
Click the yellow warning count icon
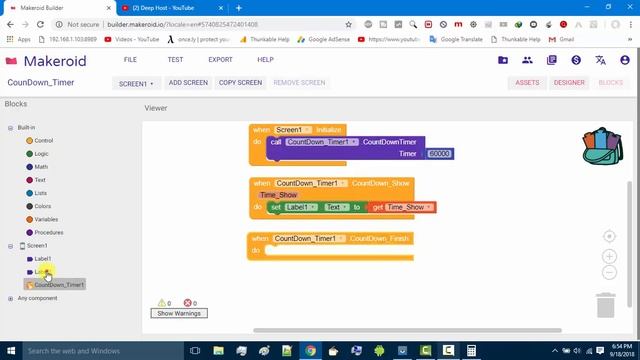162,302
